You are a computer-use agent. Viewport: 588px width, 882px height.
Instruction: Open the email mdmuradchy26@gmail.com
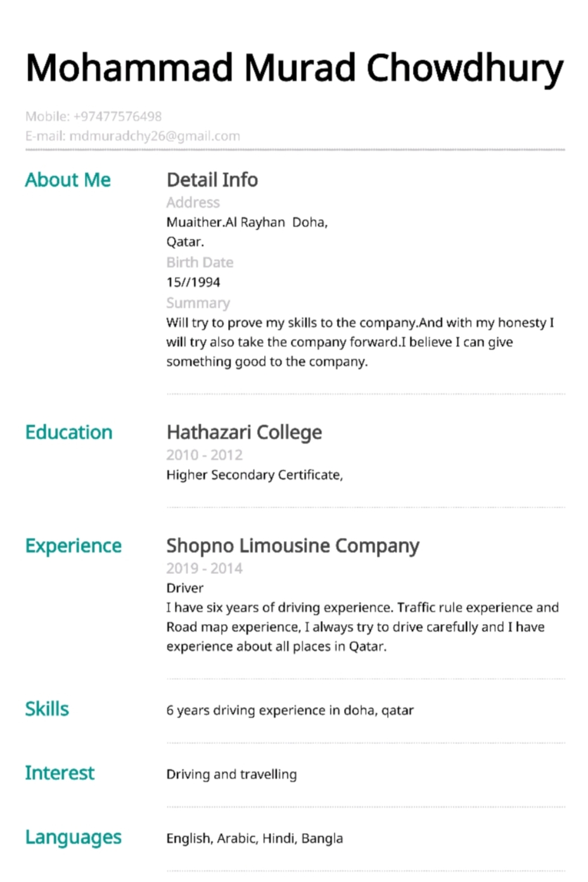coord(155,136)
